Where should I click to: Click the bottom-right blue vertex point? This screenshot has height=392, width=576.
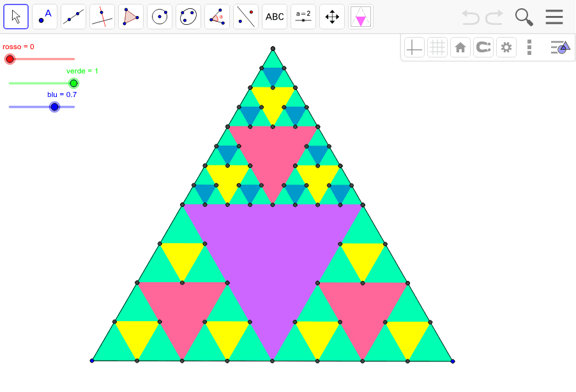tap(453, 361)
